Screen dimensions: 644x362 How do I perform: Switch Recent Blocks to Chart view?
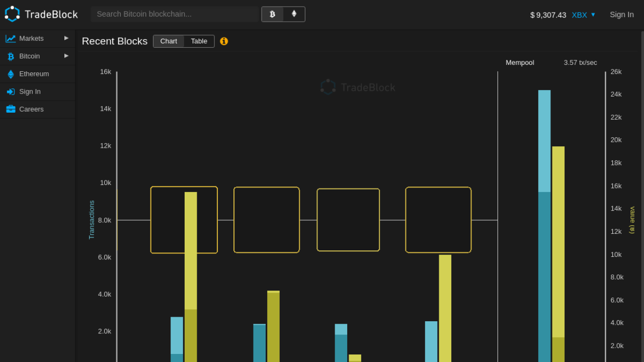click(x=169, y=41)
